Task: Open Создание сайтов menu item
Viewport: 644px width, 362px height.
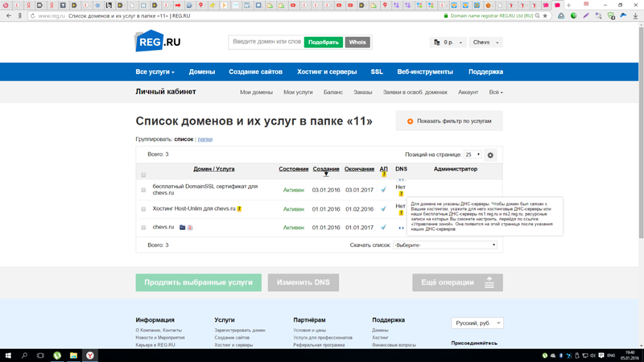Action: (255, 72)
